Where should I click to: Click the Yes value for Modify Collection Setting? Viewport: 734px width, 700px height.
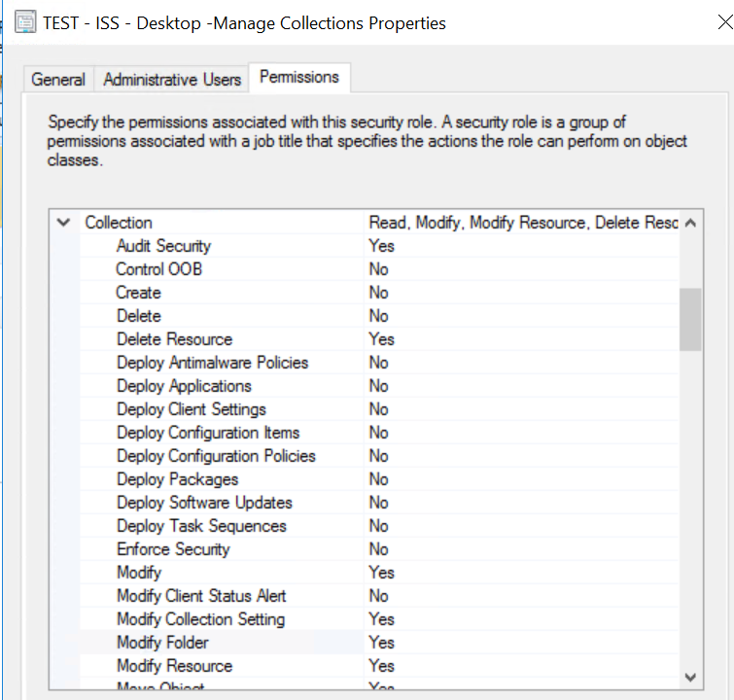381,619
